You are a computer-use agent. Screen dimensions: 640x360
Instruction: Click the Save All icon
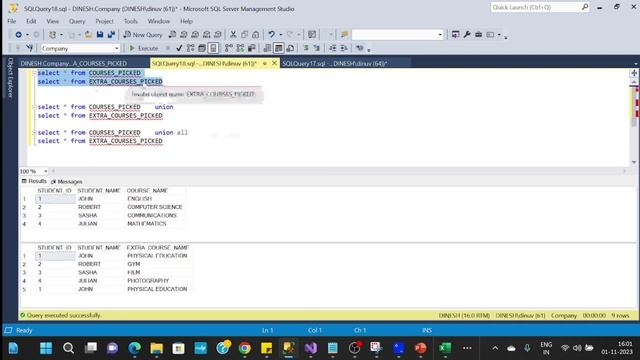pos(111,35)
